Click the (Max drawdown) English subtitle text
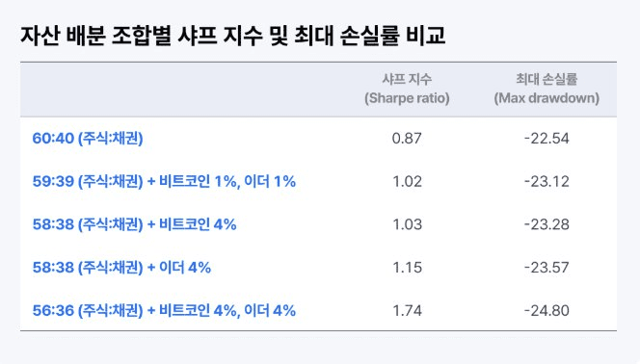The width and height of the screenshot is (640, 364). [x=547, y=98]
